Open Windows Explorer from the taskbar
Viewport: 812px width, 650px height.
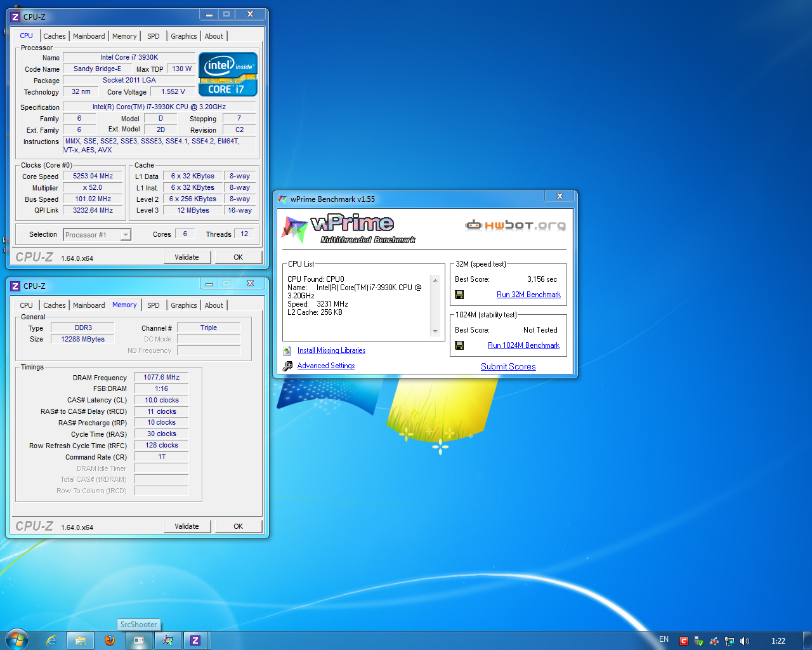point(81,640)
